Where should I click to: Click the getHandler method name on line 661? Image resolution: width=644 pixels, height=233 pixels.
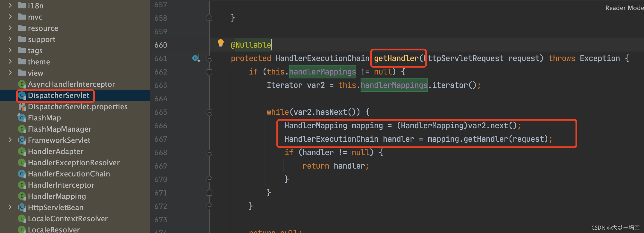tap(396, 58)
